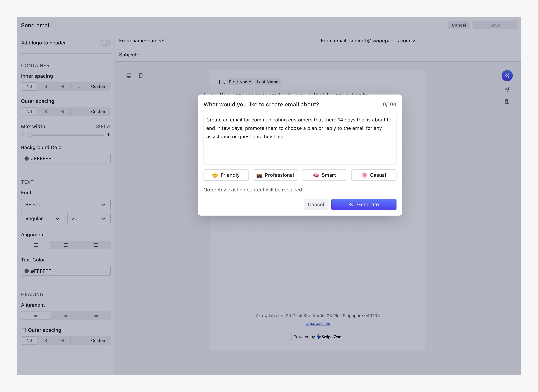Select Custom for Heading Outer spacing
This screenshot has width=538, height=392.
pyautogui.click(x=99, y=341)
